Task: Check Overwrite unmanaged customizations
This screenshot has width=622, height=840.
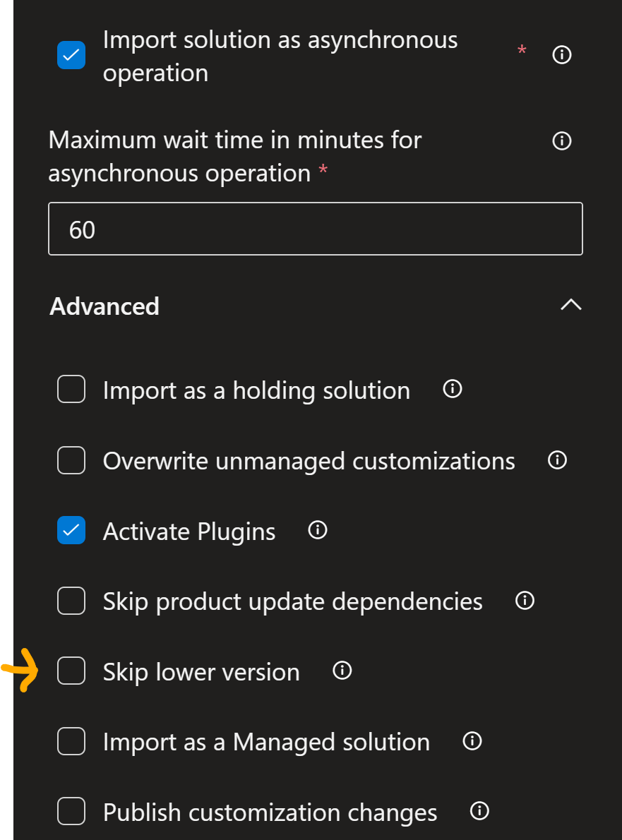Action: tap(71, 460)
